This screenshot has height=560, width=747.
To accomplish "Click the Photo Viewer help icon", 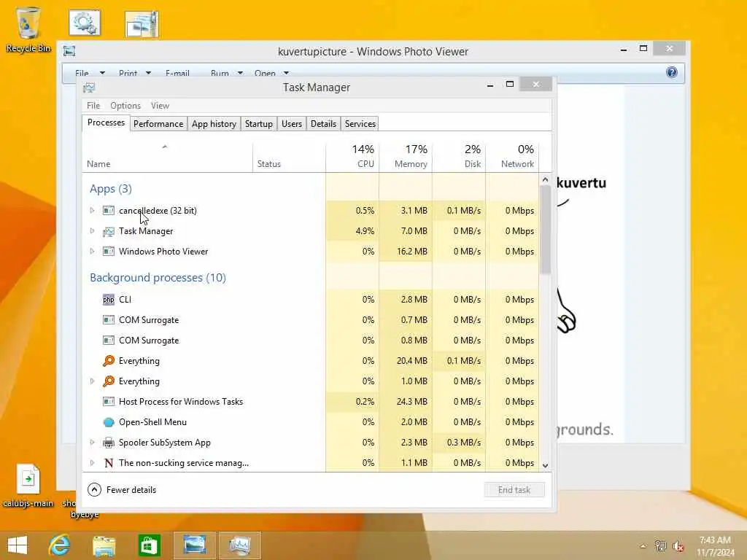I will [x=672, y=72].
